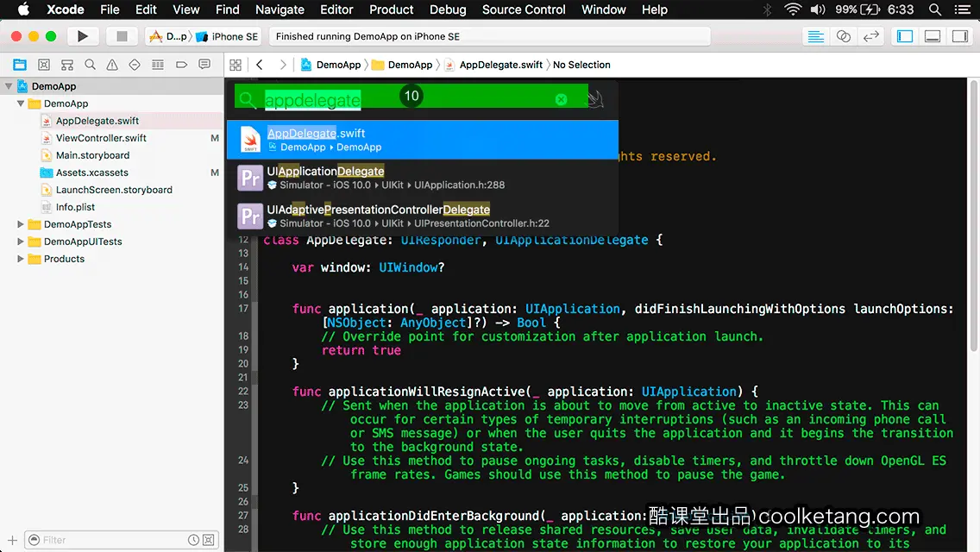The width and height of the screenshot is (980, 552).
Task: Open the Edit menu
Action: click(146, 9)
